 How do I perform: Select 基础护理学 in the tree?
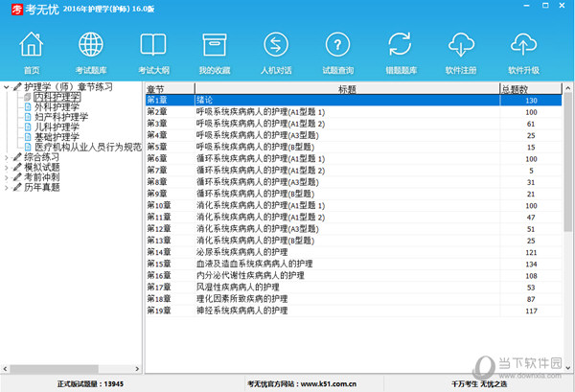(x=57, y=137)
